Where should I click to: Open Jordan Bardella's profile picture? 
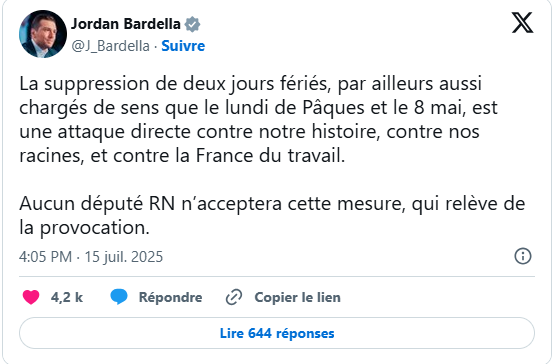coord(43,34)
